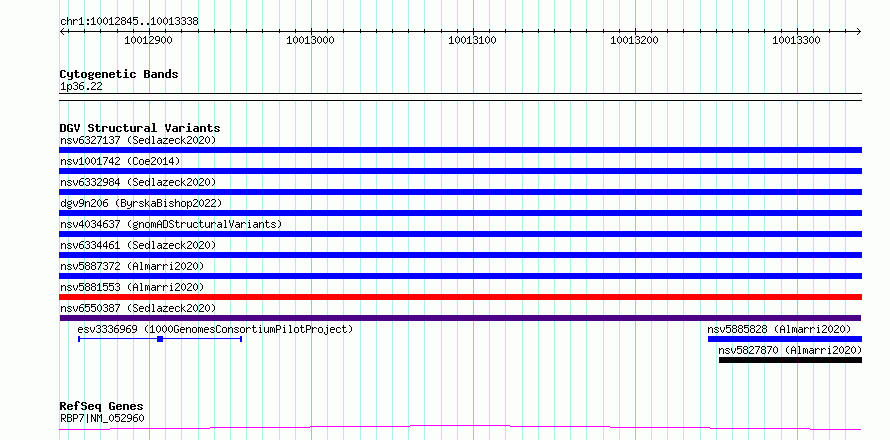Select the blue bar under nsv4034637
This screenshot has height=440, width=890.
coord(460,234)
